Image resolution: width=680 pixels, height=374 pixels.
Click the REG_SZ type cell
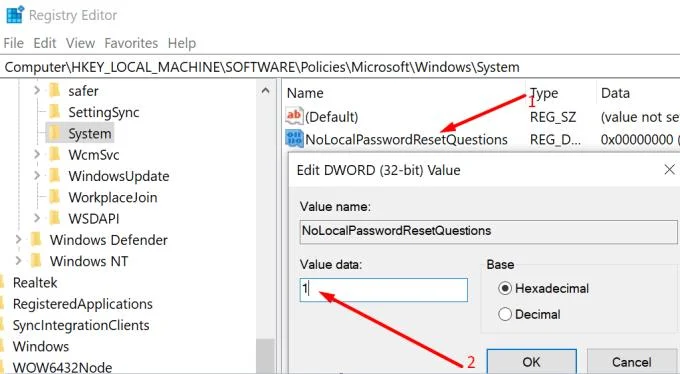click(552, 117)
